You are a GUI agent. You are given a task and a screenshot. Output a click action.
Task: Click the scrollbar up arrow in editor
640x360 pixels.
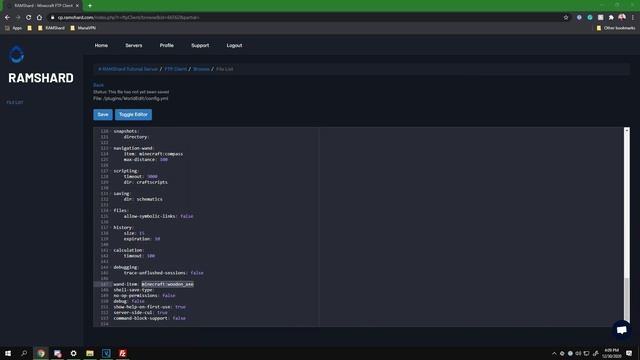point(627,130)
